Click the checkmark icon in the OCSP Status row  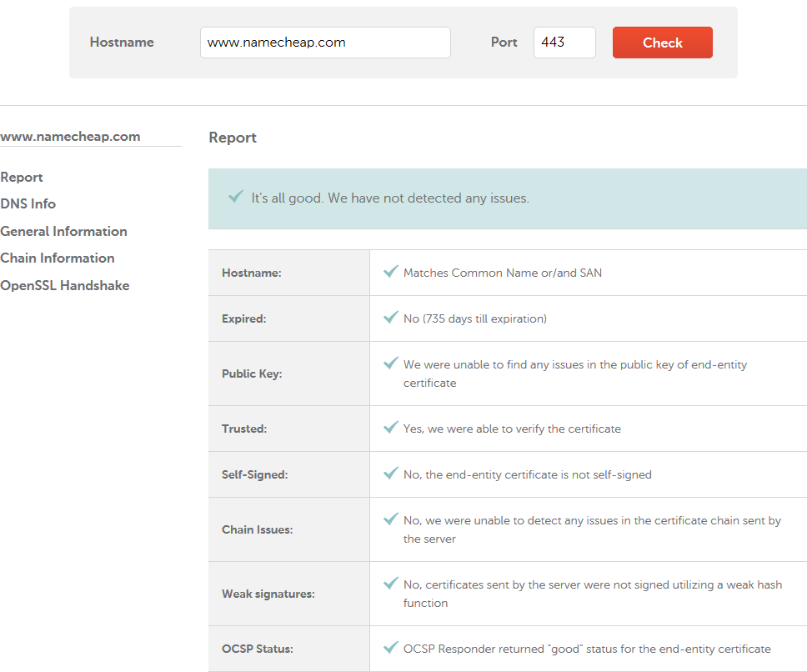[391, 647]
